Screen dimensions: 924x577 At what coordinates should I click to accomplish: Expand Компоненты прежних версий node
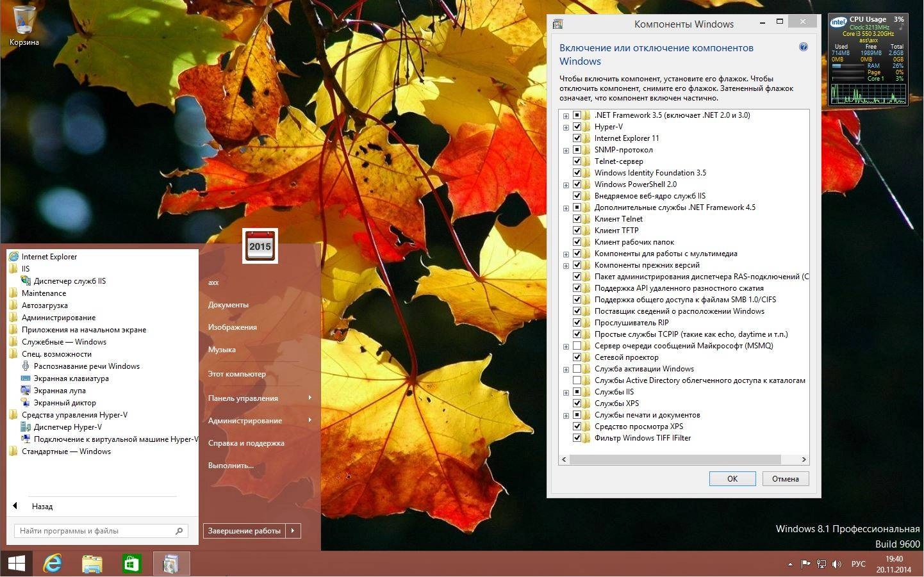point(566,266)
